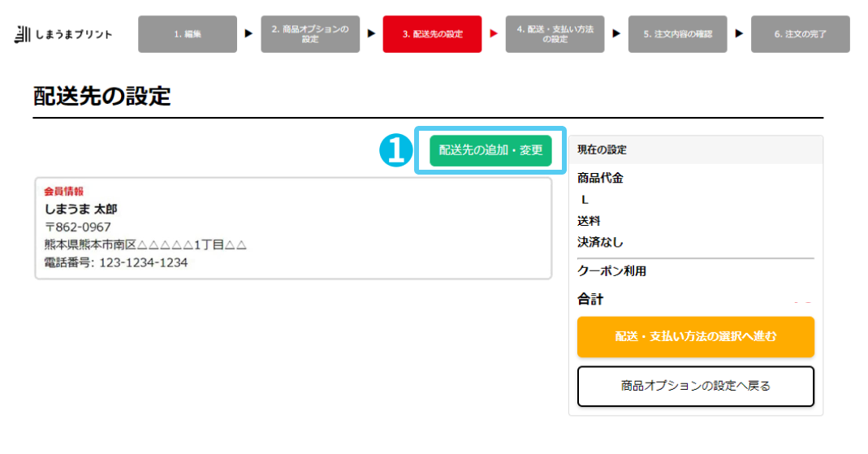The height and width of the screenshot is (454, 868).
Task: Select active step 3. 配送先の設定
Action: coord(432,34)
